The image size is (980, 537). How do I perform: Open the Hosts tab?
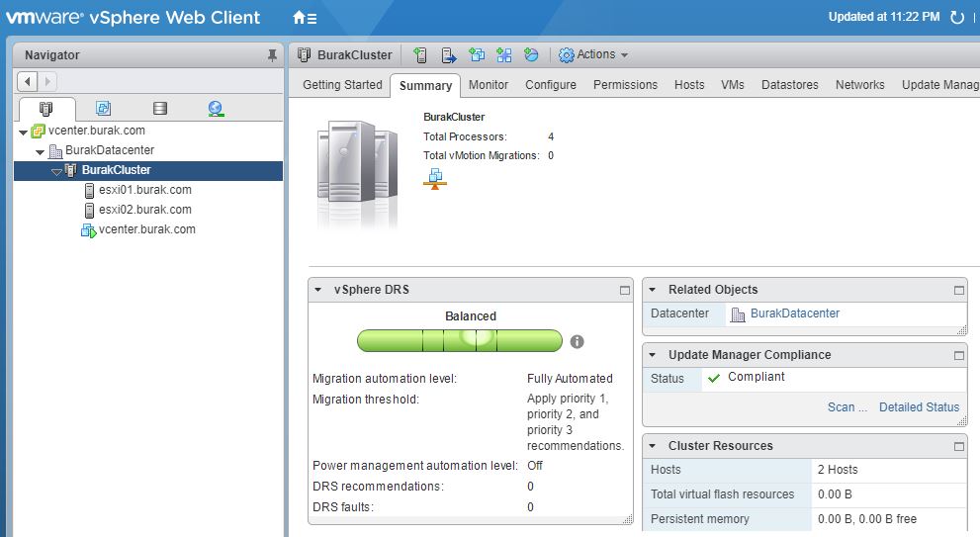(x=688, y=85)
